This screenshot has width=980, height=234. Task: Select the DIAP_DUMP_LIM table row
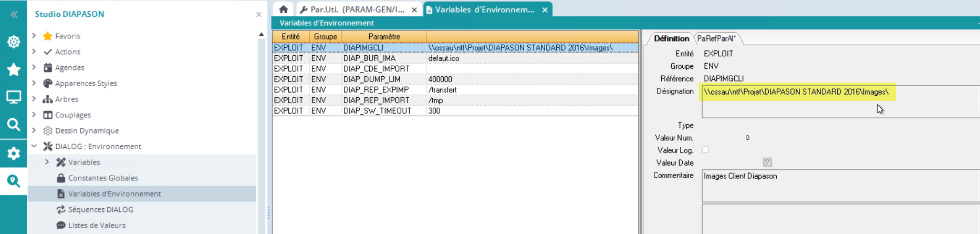372,79
